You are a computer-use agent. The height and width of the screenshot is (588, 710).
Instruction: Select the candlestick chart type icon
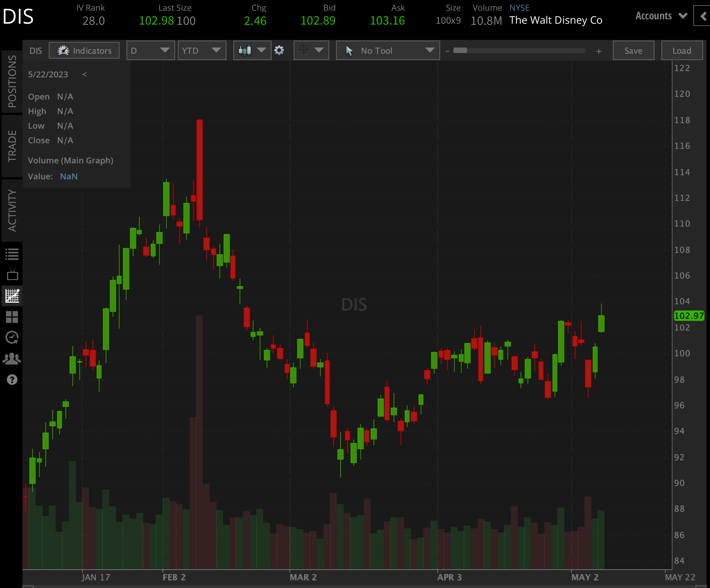[245, 50]
